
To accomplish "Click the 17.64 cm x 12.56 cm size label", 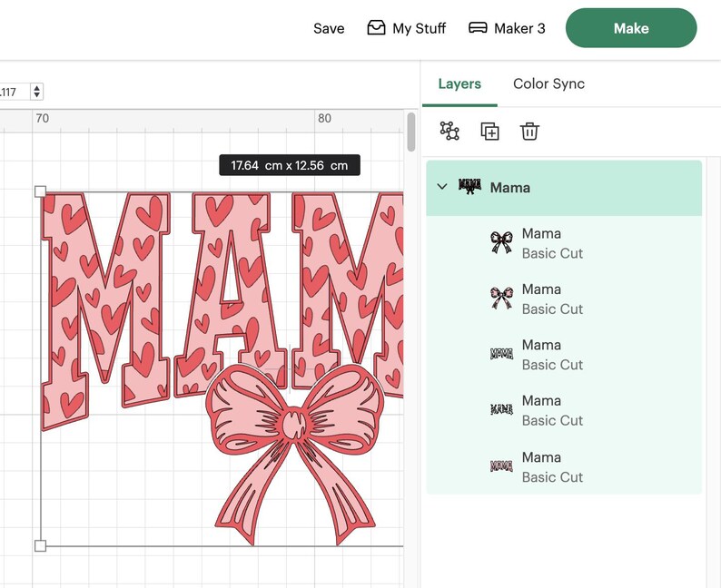I will pos(290,165).
